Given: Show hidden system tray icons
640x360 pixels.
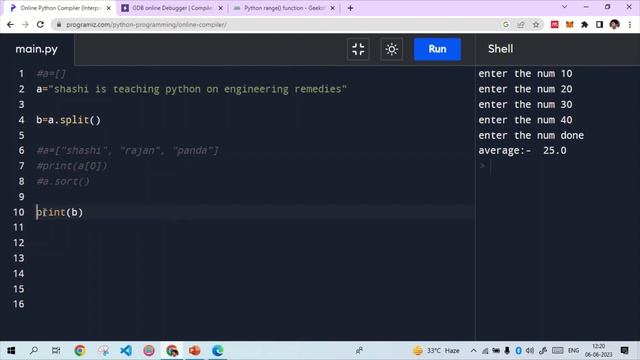Looking at the screenshot, I should click(x=473, y=351).
